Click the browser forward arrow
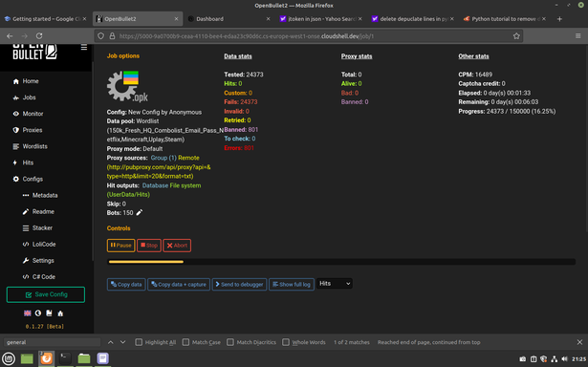Screen dimensions: 588x367 24,36
